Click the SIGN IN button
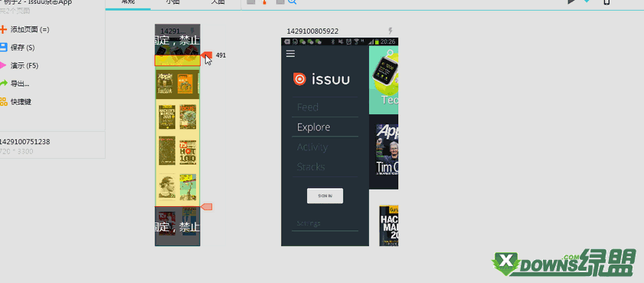644x283 pixels. [325, 196]
